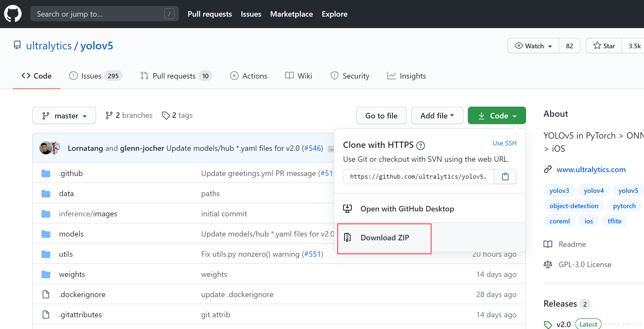This screenshot has width=644, height=329.
Task: Open Marketplace in the top navigation
Action: [291, 14]
